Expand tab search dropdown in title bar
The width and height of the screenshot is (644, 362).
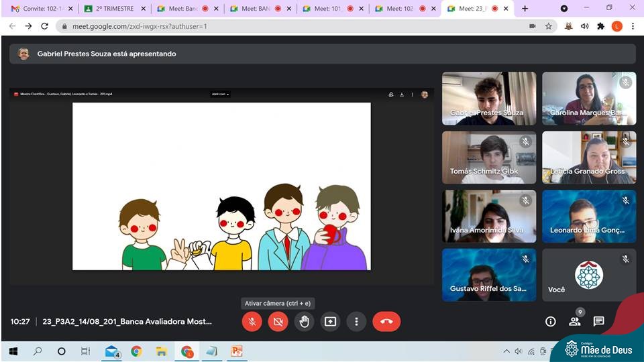coord(563,9)
